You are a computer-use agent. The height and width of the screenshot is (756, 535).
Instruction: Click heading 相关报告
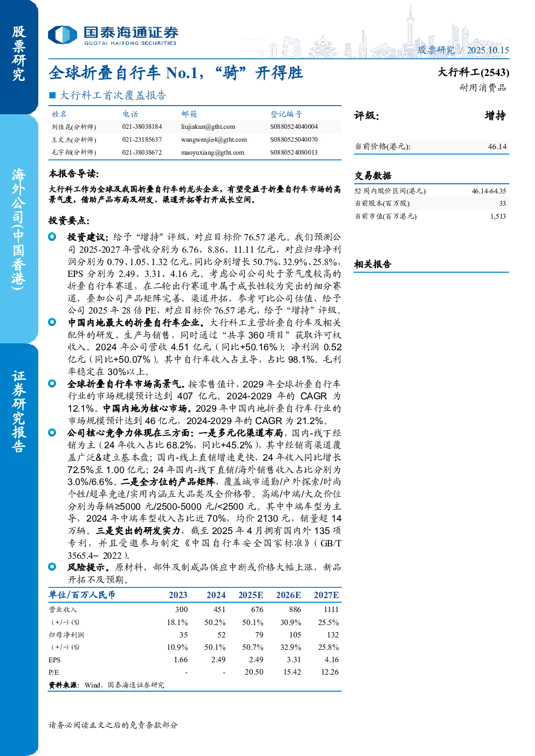coord(373,264)
